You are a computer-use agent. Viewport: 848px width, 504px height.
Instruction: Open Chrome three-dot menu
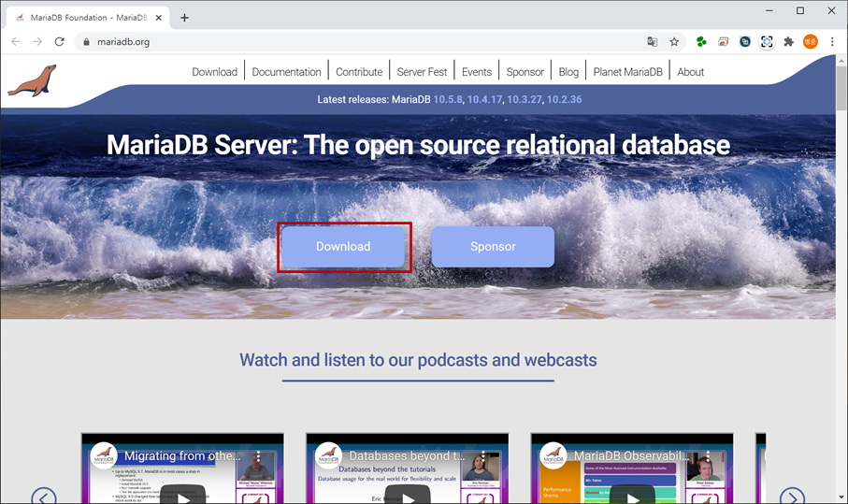[x=832, y=42]
